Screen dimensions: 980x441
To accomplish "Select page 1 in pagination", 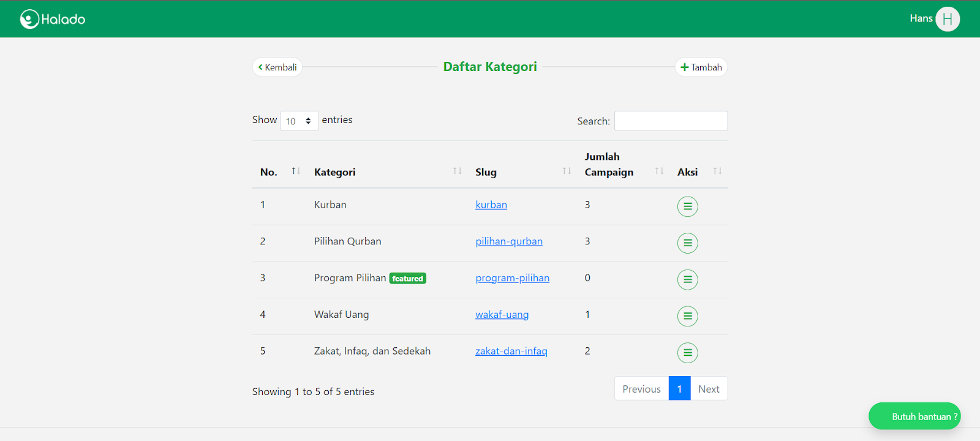I will coord(679,389).
